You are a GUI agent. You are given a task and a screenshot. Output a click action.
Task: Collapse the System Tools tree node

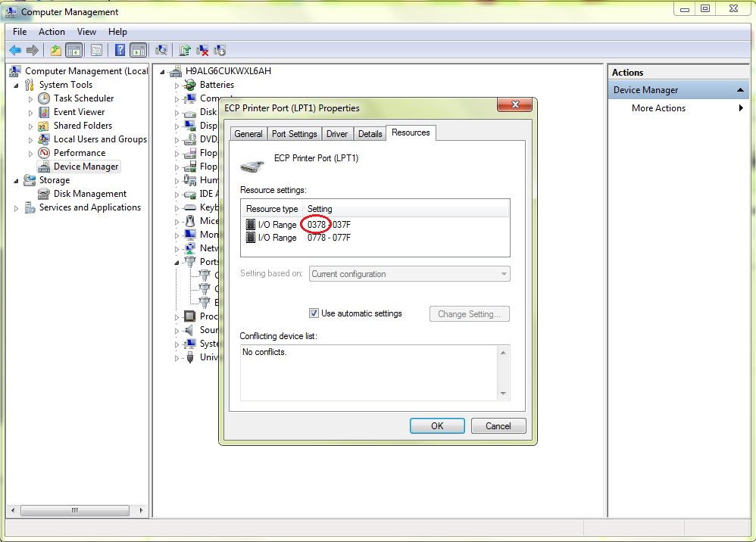pos(17,85)
